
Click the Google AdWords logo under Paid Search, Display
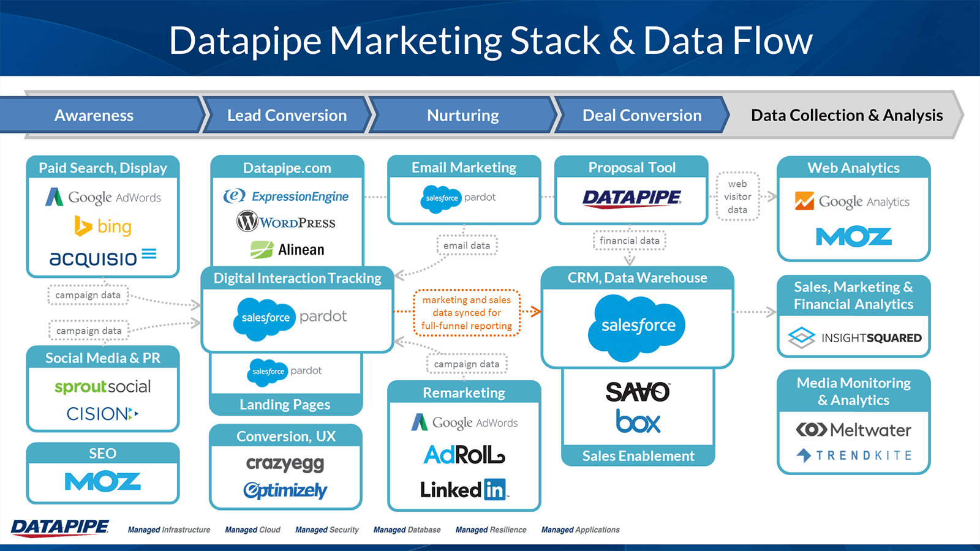coord(103,197)
